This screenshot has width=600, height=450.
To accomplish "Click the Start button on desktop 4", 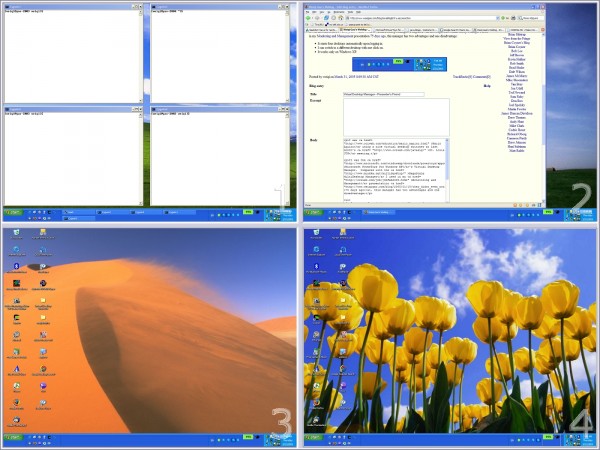I will click(314, 437).
